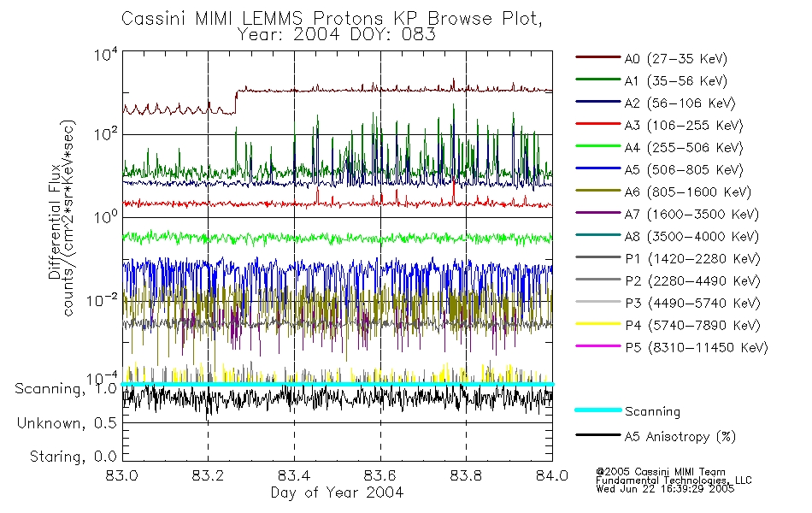Image resolution: width=812 pixels, height=513 pixels.
Task: Click the Scanning legend label
Action: [x=652, y=411]
